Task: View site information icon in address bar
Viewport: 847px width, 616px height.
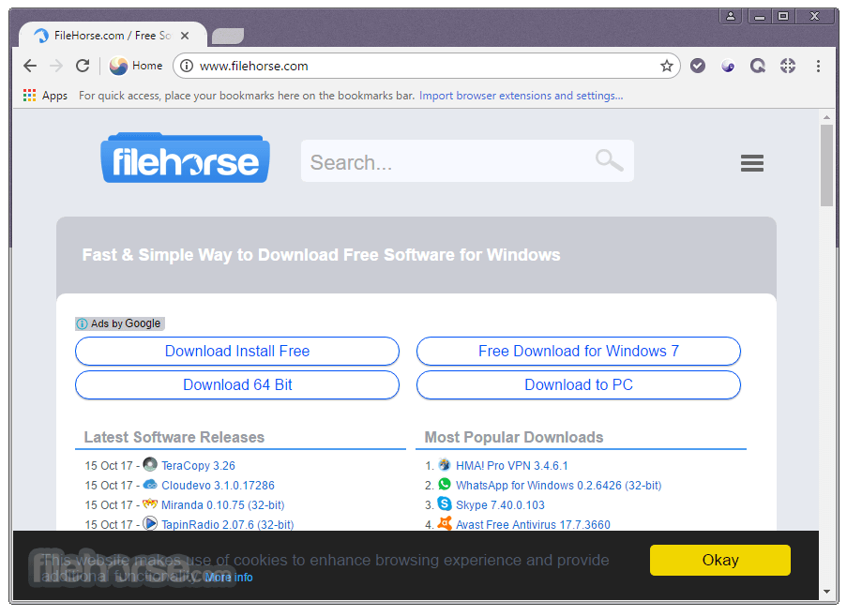Action: [187, 66]
